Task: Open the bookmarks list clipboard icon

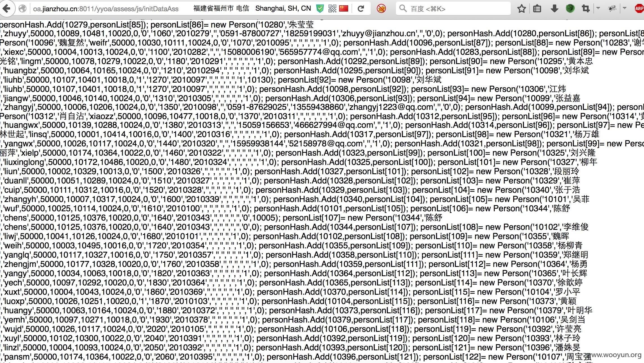Action: (x=537, y=9)
